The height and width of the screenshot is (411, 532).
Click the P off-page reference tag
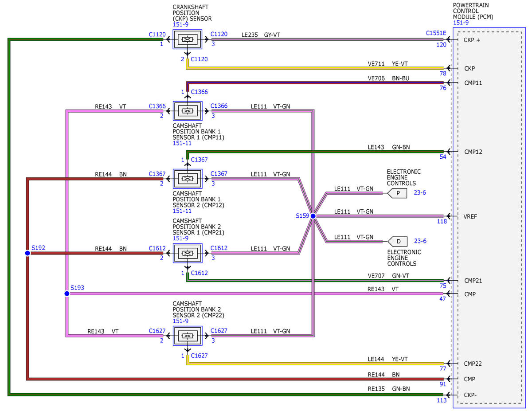tap(397, 193)
